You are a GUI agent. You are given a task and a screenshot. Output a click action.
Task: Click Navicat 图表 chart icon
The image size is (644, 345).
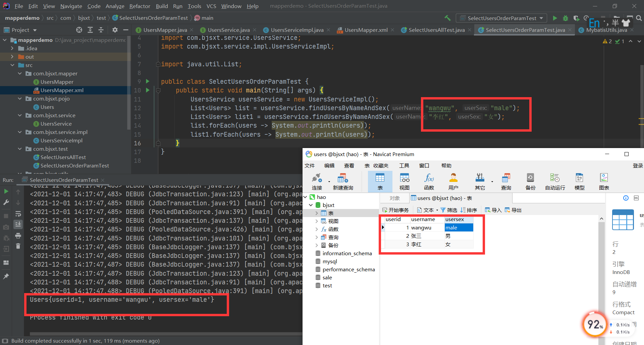tap(604, 182)
